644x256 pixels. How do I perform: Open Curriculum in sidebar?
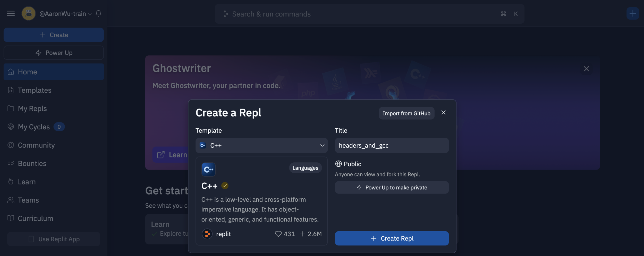(54, 218)
